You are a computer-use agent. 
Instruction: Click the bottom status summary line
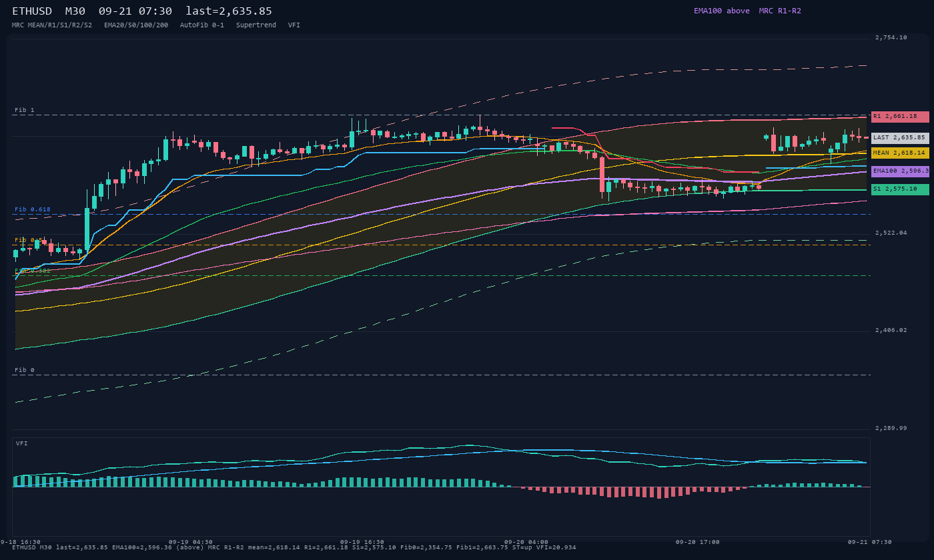pyautogui.click(x=294, y=547)
